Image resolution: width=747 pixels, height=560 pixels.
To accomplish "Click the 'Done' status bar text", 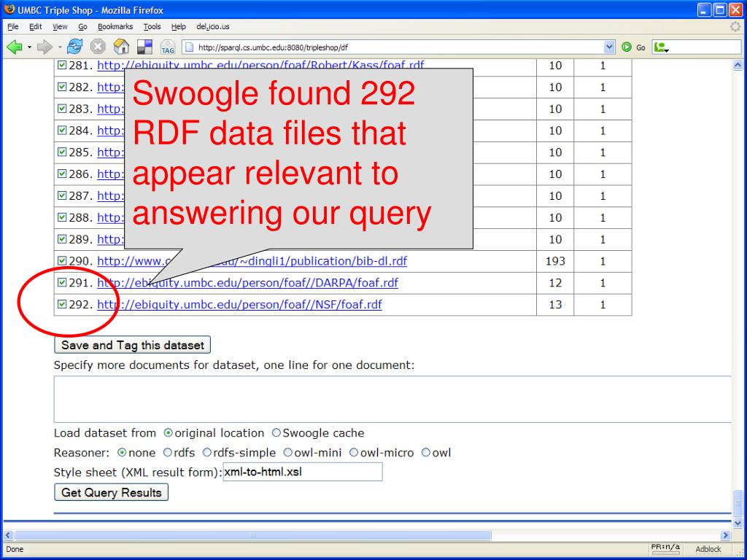I will [15, 549].
